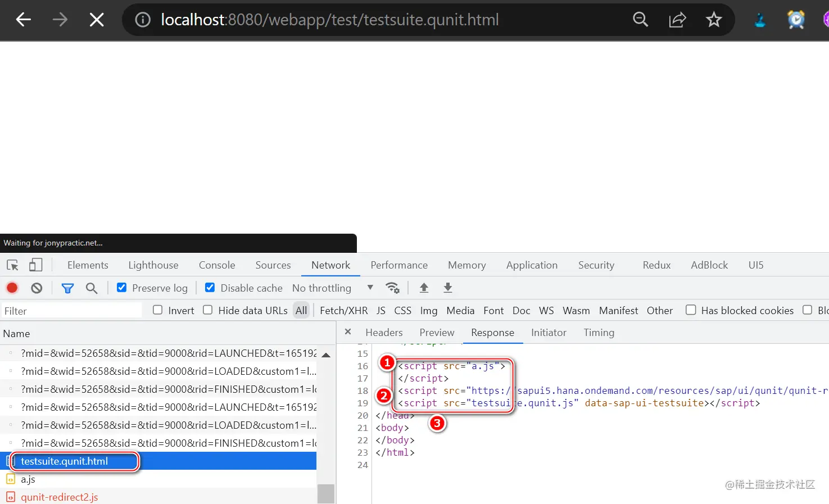Click the browser address bar URL

tap(330, 20)
